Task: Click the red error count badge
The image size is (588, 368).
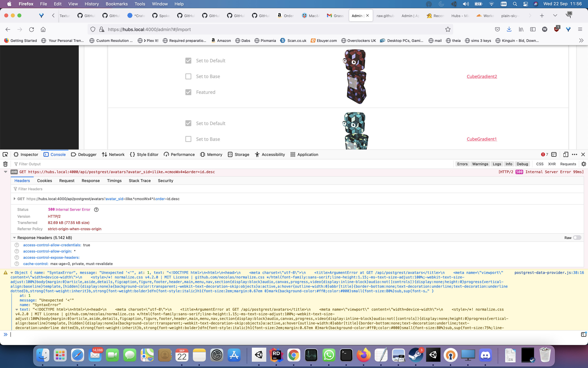Action: (x=545, y=155)
